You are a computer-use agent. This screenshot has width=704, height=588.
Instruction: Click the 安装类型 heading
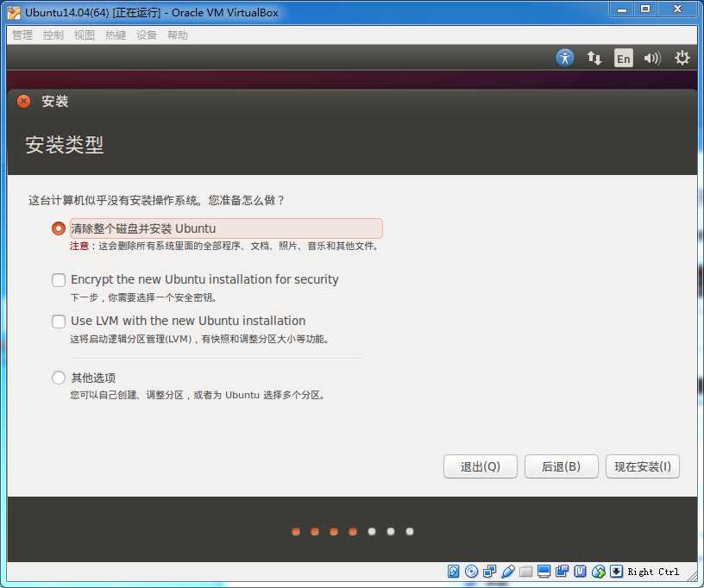click(x=65, y=145)
